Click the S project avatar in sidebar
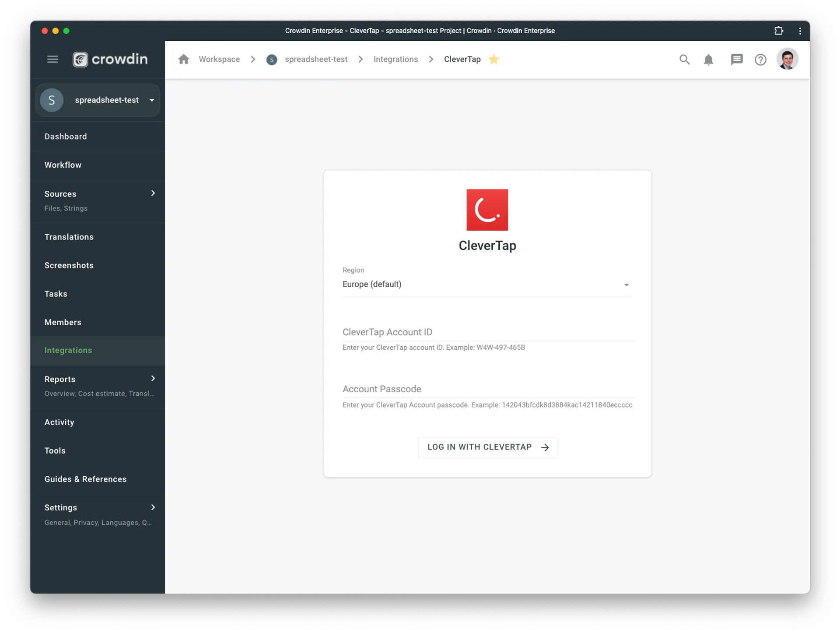Screen dimensions: 840x633 [x=52, y=100]
